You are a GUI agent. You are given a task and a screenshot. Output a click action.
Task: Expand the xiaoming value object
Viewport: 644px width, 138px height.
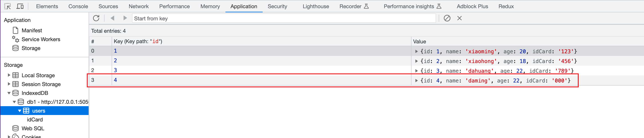point(416,51)
